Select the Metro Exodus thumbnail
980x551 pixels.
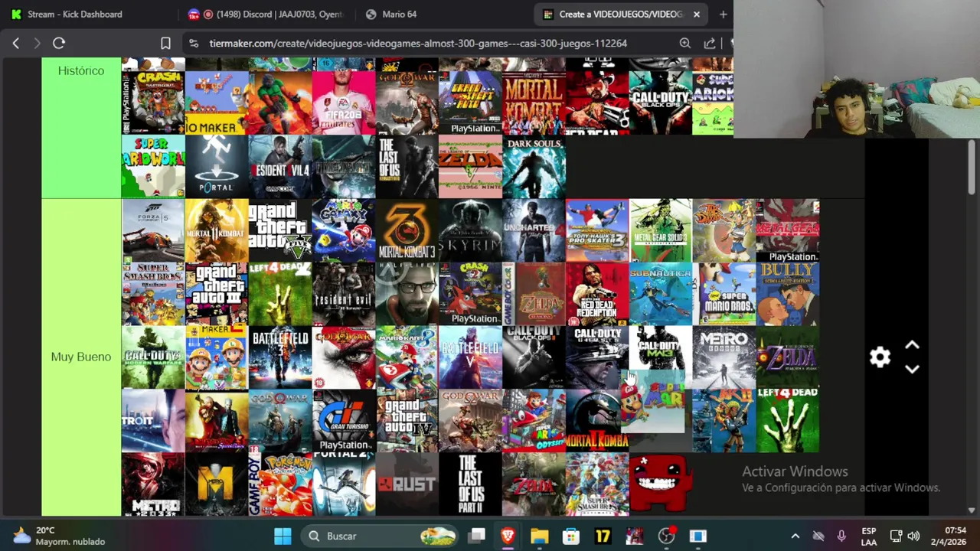coord(725,357)
